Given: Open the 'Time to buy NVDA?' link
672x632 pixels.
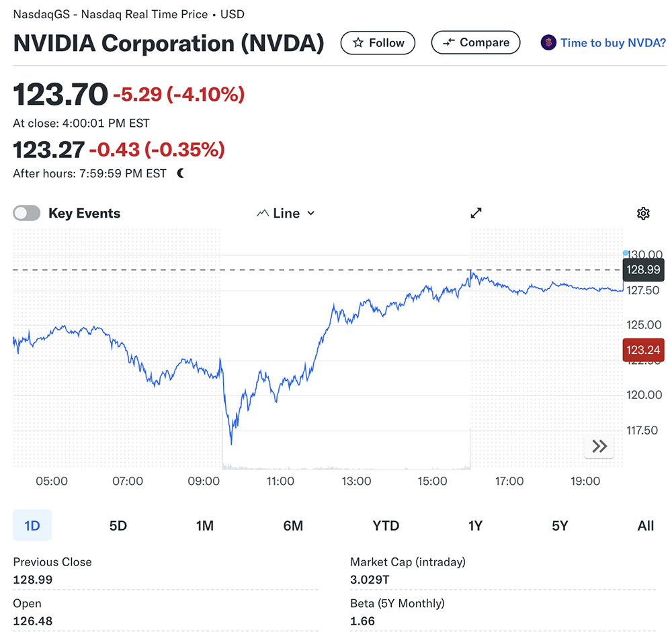Looking at the screenshot, I should click(613, 43).
